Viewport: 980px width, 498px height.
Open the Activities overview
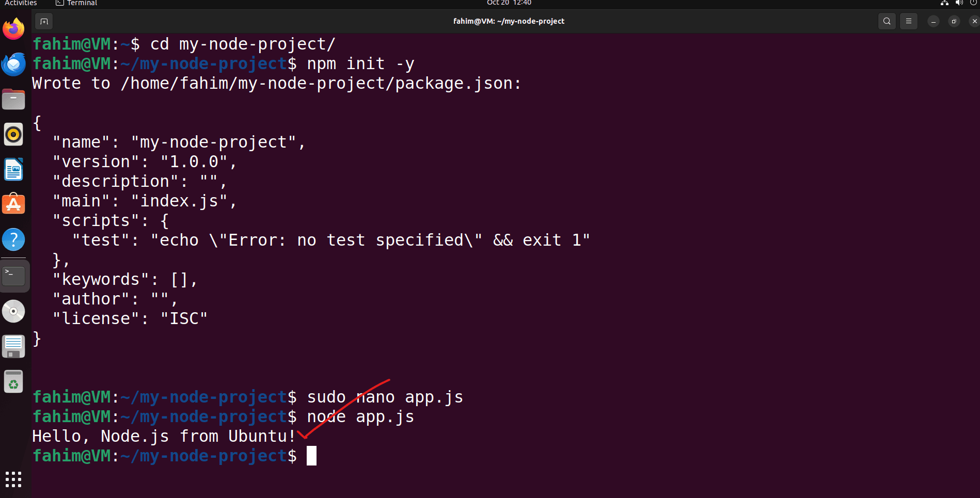point(21,3)
